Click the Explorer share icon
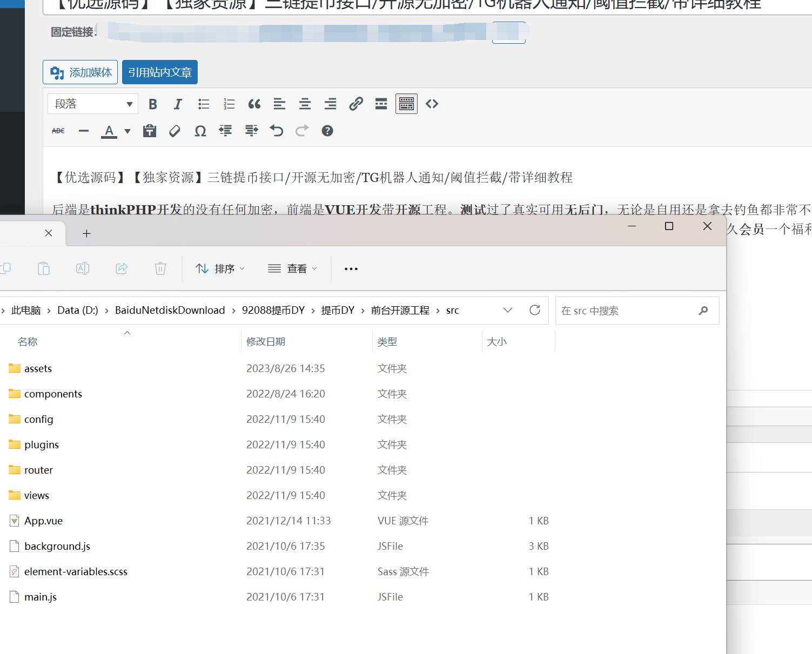Image resolution: width=812 pixels, height=654 pixels. click(122, 268)
